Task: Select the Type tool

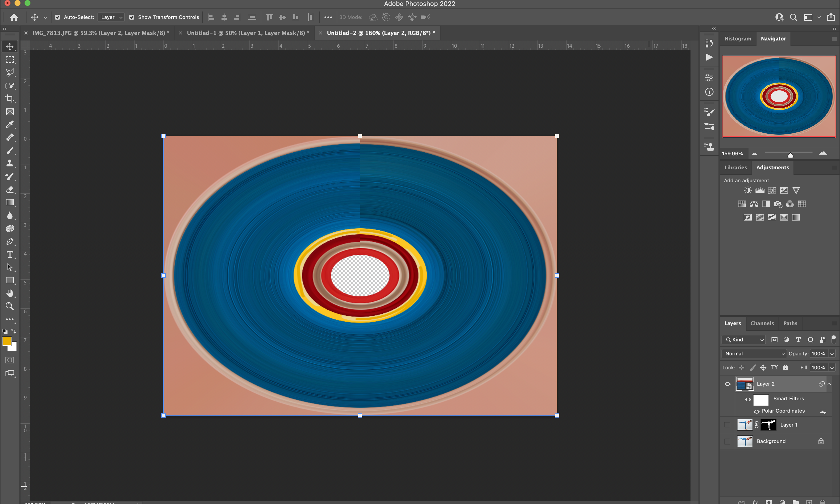Action: tap(10, 254)
